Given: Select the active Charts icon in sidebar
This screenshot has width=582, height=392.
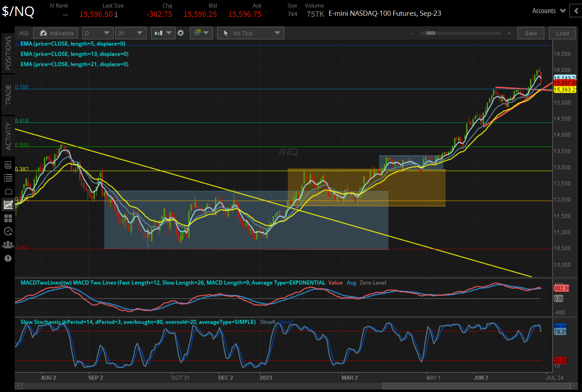Looking at the screenshot, I should (x=8, y=205).
